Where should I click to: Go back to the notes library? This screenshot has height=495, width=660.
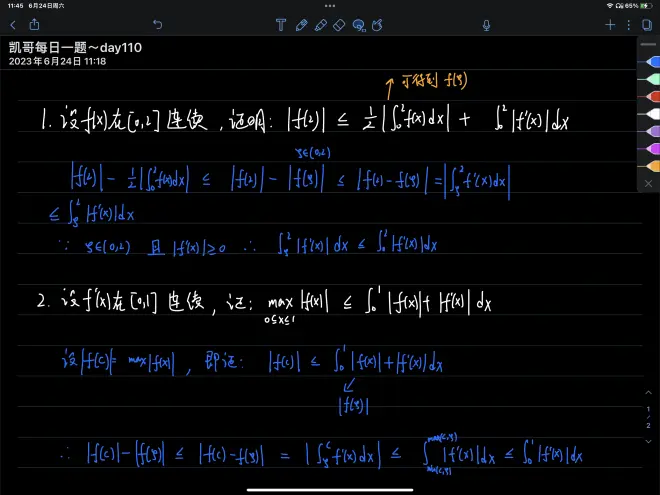pyautogui.click(x=13, y=24)
